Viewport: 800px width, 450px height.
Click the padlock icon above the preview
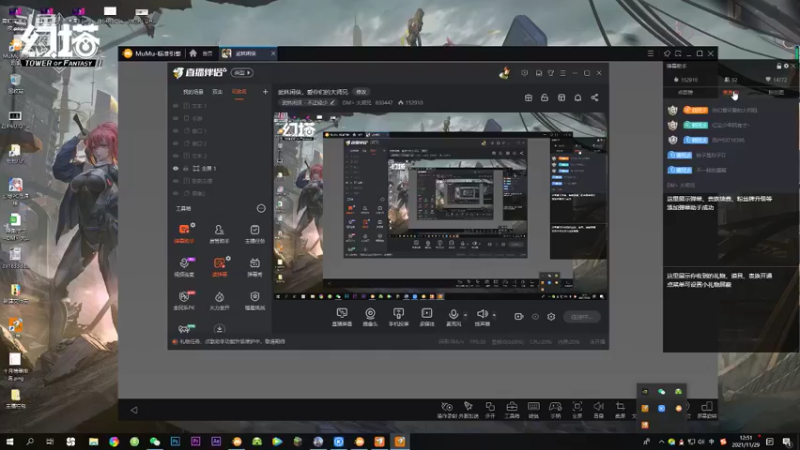[544, 97]
